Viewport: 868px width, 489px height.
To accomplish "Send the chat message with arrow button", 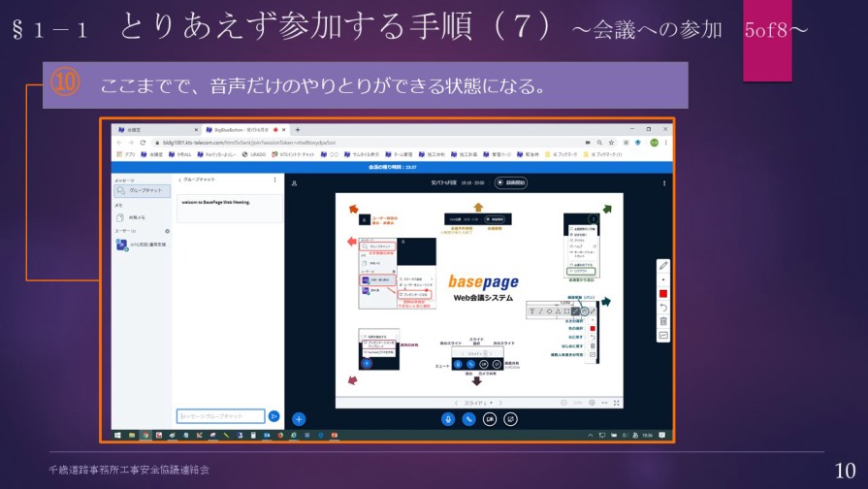I will coord(274,416).
